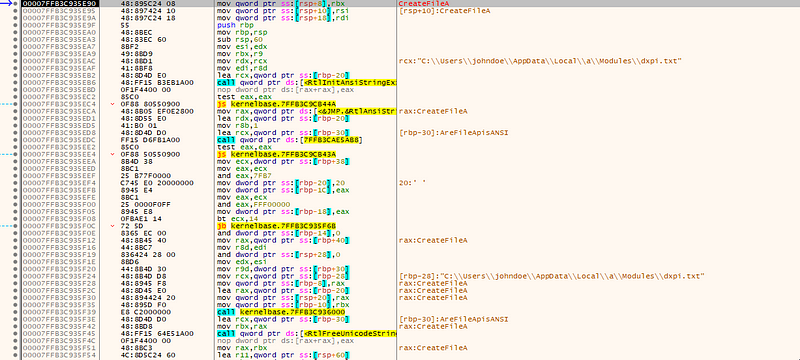Click the rcx dxpi.txt path comment
Screen dimensions: 800x360
(x=541, y=61)
